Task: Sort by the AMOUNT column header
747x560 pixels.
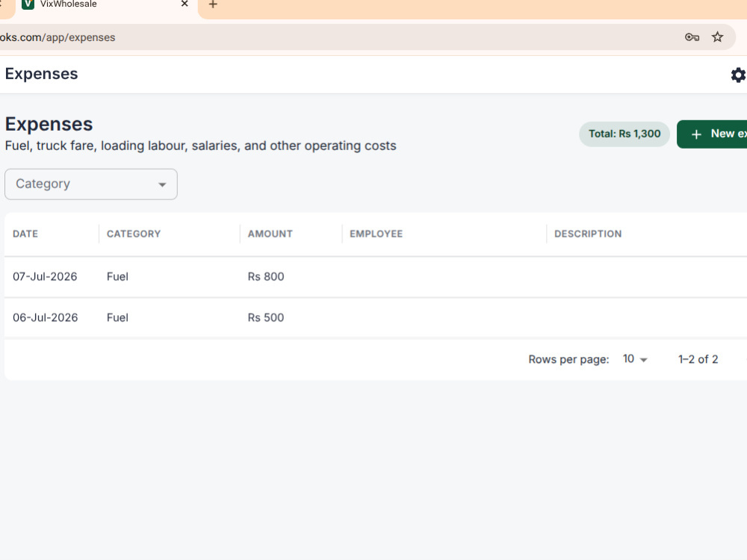Action: click(x=270, y=234)
